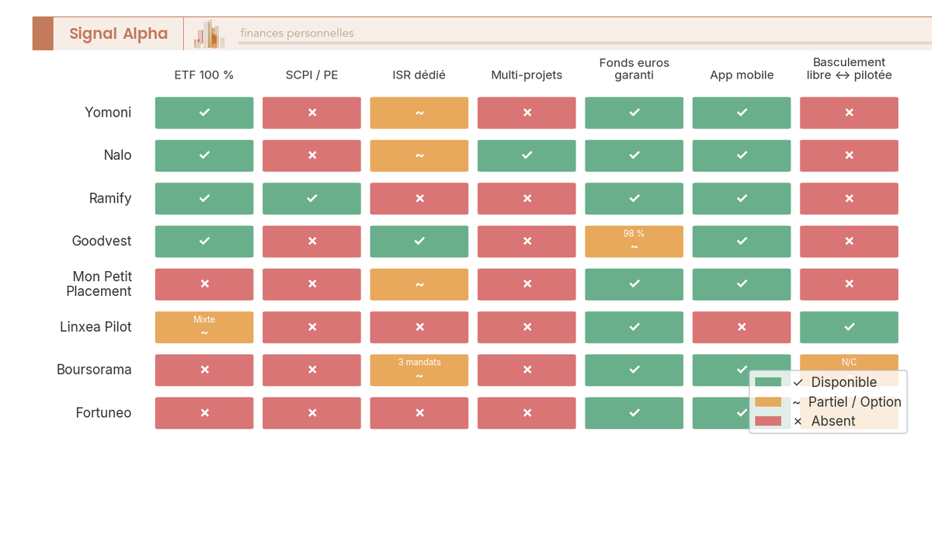
Task: Click the Signal Alpha title text
Action: click(x=118, y=33)
